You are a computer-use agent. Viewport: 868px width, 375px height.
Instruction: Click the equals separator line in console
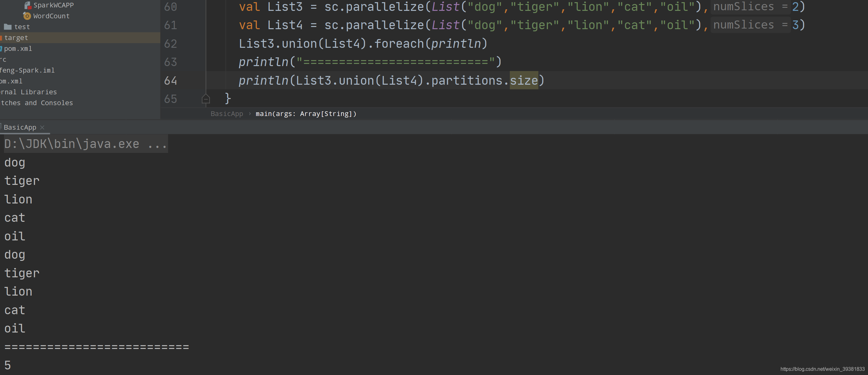[x=97, y=347]
